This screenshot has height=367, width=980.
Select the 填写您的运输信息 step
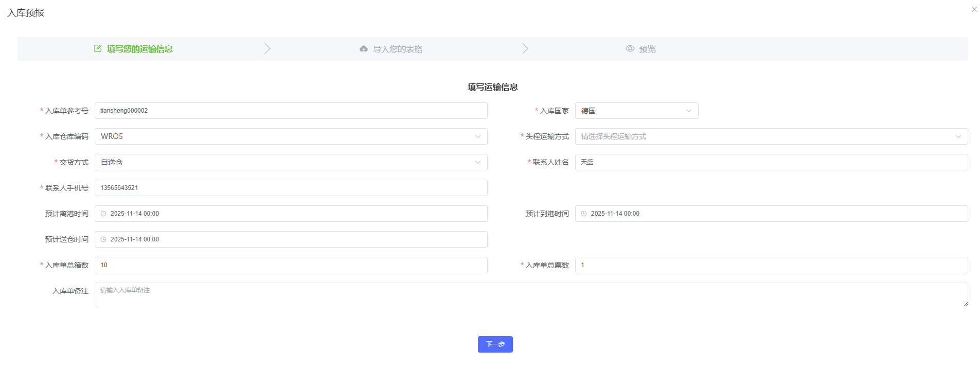pyautogui.click(x=139, y=49)
